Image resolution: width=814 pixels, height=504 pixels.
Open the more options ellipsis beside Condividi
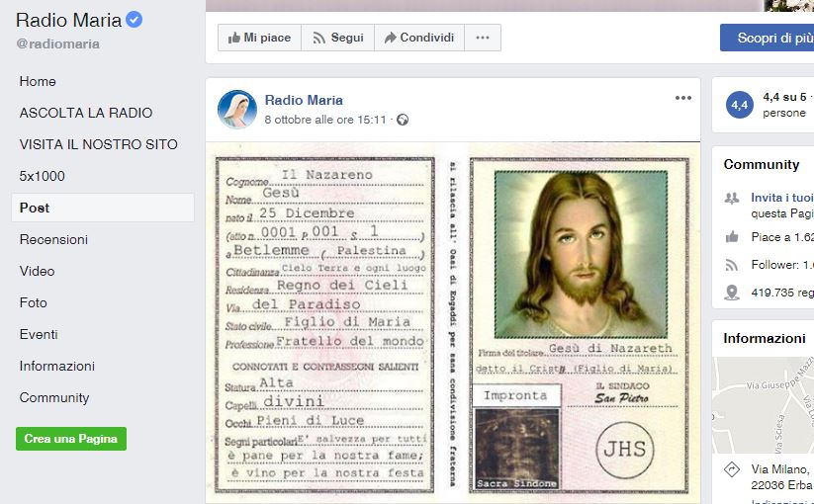483,38
